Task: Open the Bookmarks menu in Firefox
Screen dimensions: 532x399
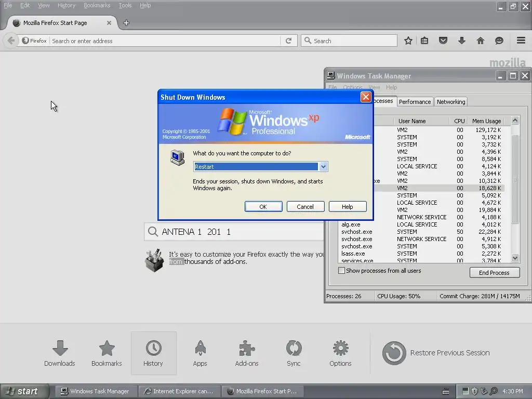Action: [97, 5]
